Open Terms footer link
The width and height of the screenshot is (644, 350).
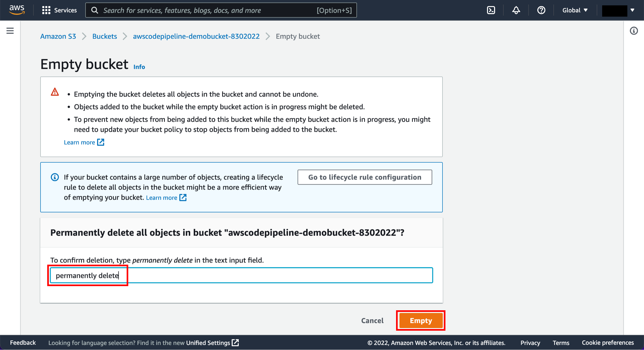pos(561,343)
